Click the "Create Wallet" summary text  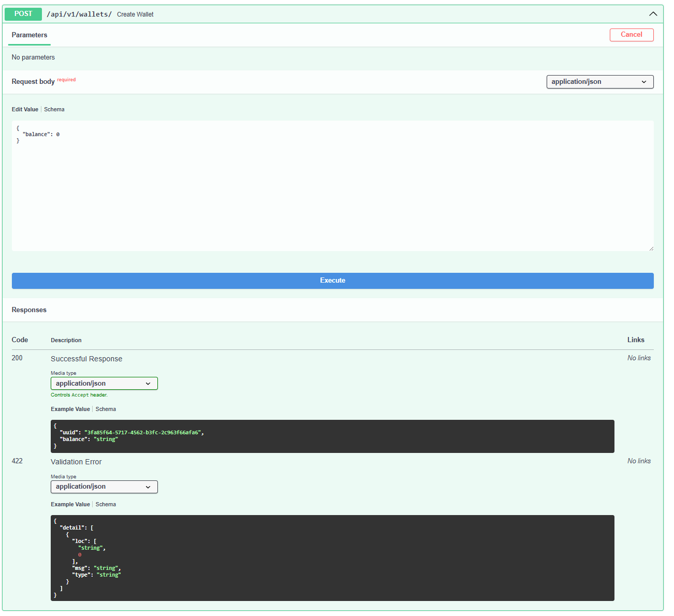tap(135, 14)
